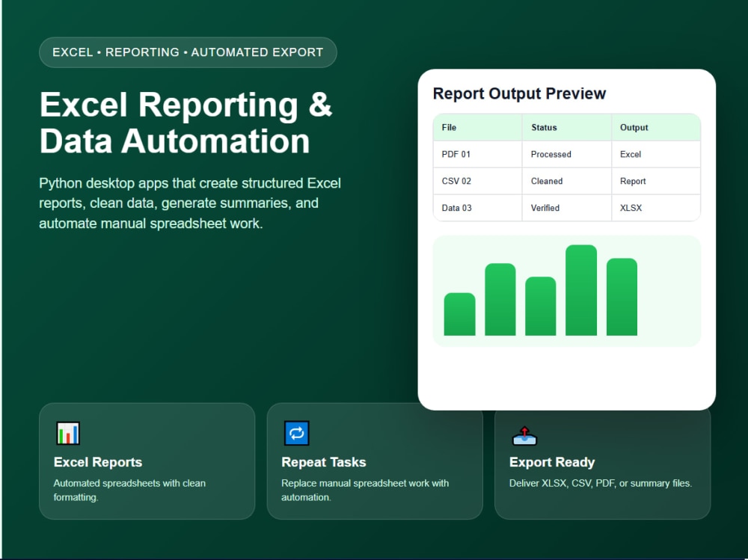Select the CSV 02 cell
This screenshot has height=560, width=748.
point(477,181)
